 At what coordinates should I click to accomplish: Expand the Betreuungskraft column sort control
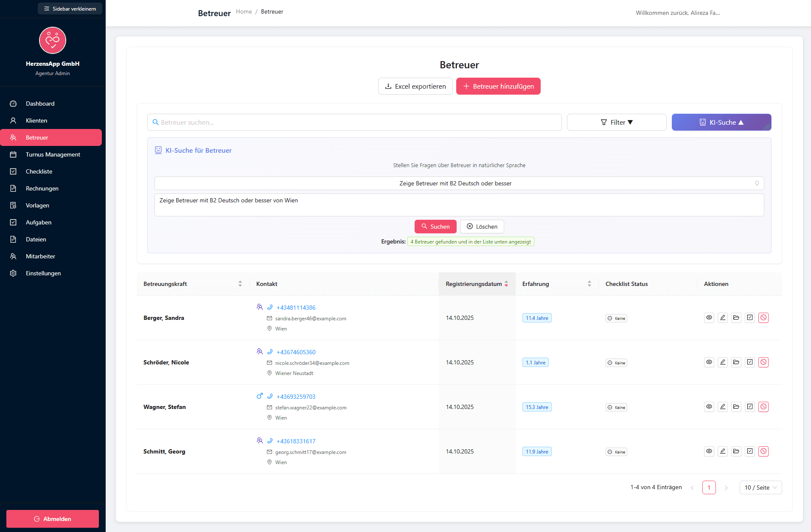click(x=241, y=284)
